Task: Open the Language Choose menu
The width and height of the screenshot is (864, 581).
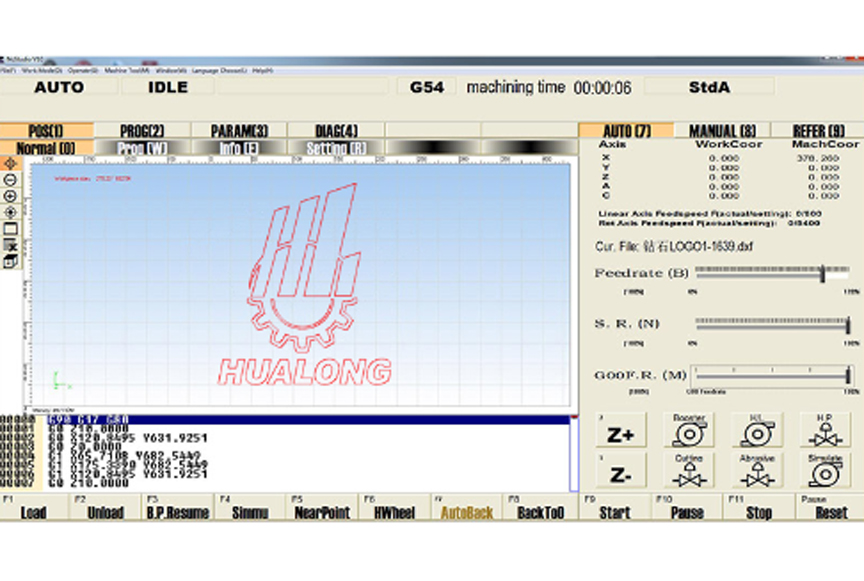Action: 219,71
